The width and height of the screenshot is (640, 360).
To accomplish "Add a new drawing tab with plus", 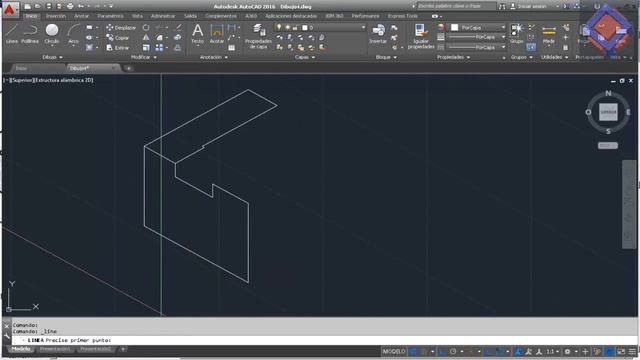I will [x=129, y=68].
